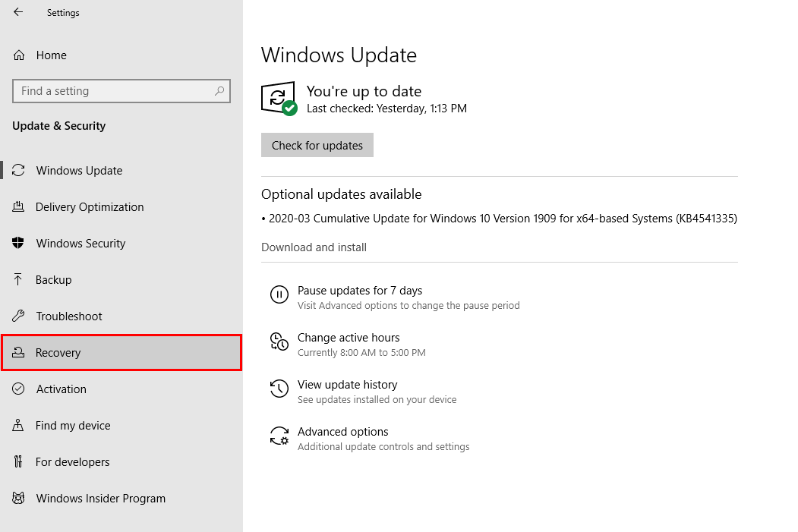Click the pause updates icon
The height and width of the screenshot is (532, 798).
[279, 294]
